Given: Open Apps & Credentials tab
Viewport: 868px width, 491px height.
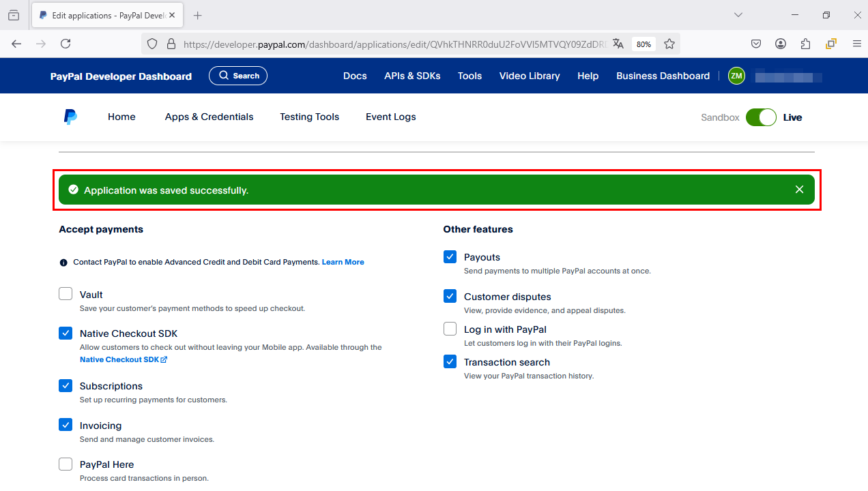Looking at the screenshot, I should [209, 117].
